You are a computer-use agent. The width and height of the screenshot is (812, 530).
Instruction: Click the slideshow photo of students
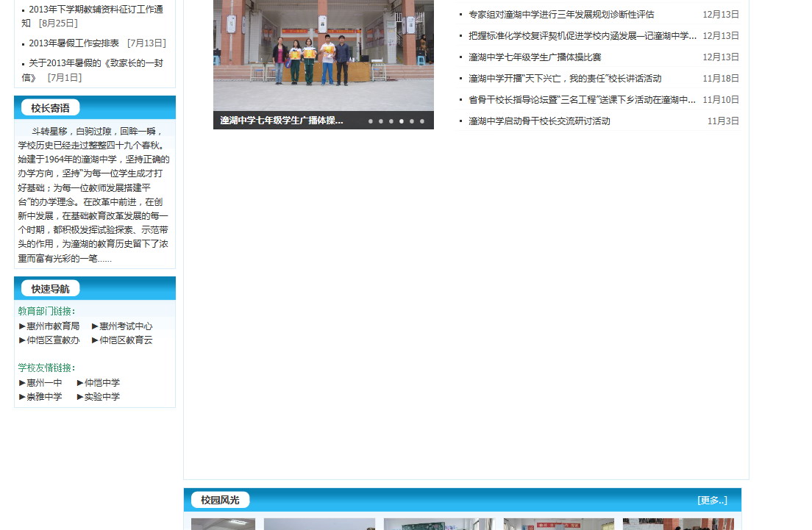[x=323, y=51]
